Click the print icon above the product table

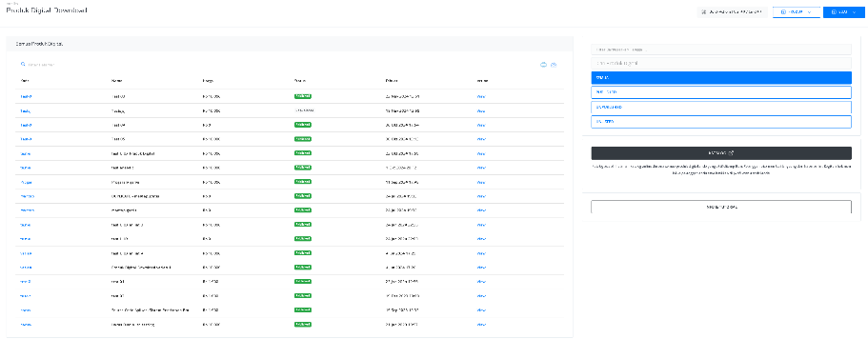[x=544, y=65]
